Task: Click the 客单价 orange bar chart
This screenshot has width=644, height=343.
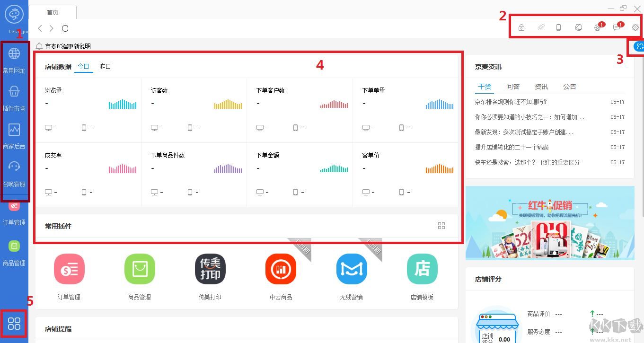Action: [440, 168]
